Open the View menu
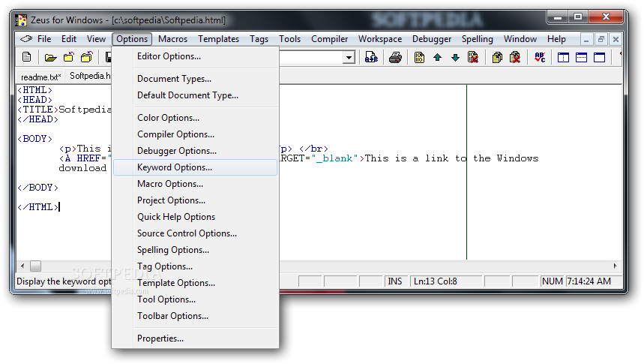644x364 pixels. pyautogui.click(x=96, y=39)
